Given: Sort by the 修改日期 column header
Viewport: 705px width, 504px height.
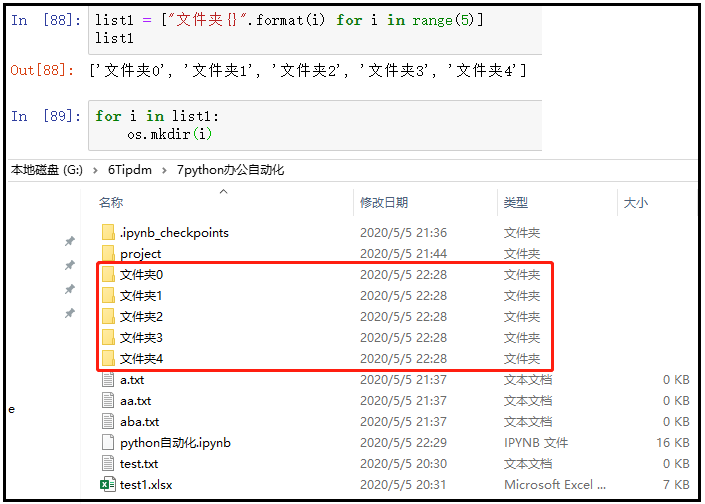Looking at the screenshot, I should (x=384, y=202).
